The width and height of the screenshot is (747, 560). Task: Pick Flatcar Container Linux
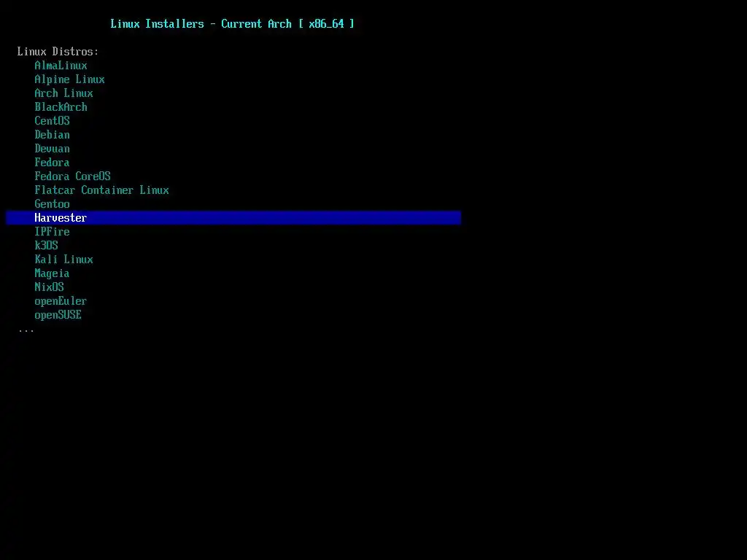[x=101, y=190]
